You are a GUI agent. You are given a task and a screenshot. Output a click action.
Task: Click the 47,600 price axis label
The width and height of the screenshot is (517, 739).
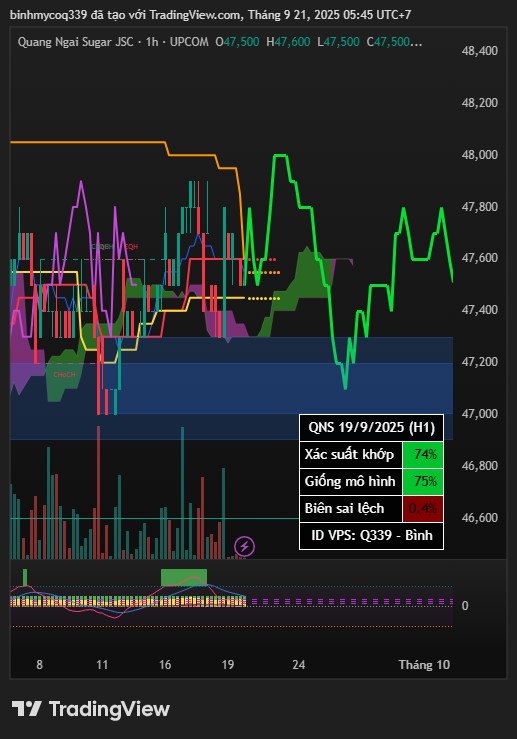tap(479, 258)
